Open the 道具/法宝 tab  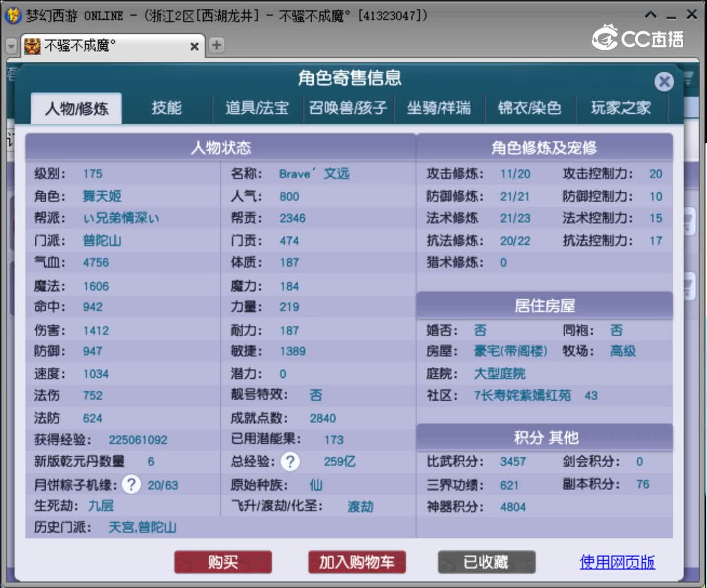(x=257, y=108)
